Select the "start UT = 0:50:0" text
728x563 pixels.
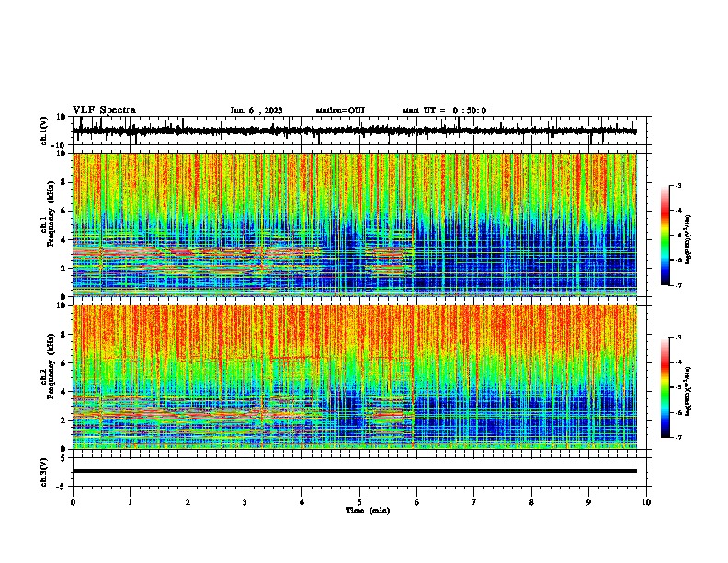pyautogui.click(x=444, y=110)
